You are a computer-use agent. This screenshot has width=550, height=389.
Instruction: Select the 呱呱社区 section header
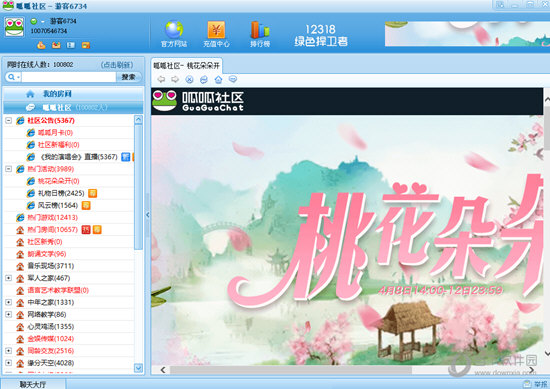pyautogui.click(x=73, y=107)
